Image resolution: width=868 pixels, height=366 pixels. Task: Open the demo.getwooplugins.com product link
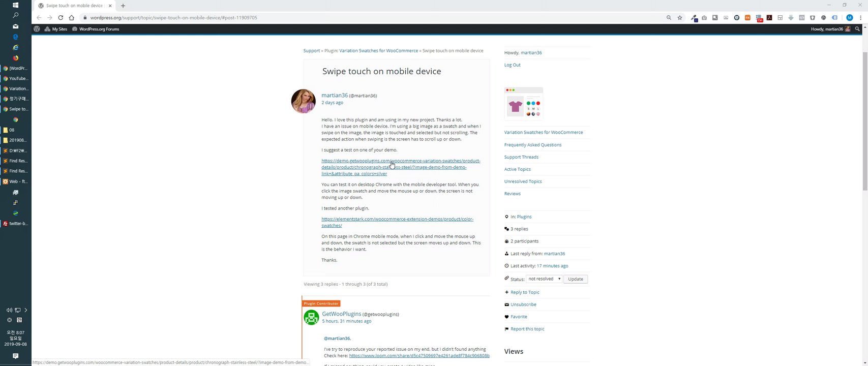[401, 167]
